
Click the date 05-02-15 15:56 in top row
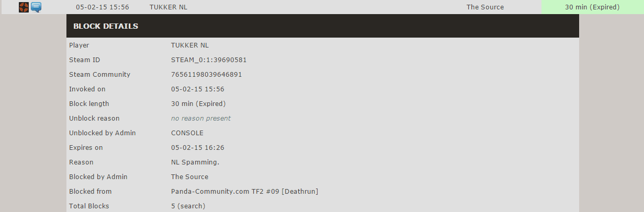click(102, 7)
